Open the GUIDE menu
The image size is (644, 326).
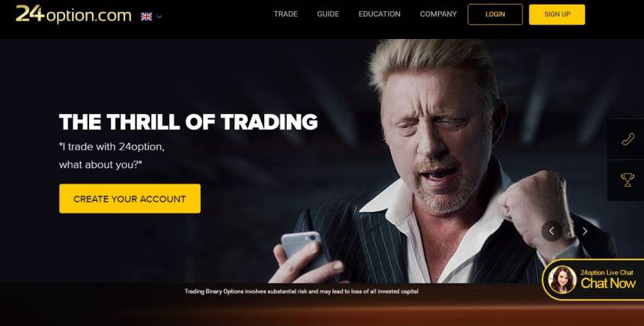(328, 14)
